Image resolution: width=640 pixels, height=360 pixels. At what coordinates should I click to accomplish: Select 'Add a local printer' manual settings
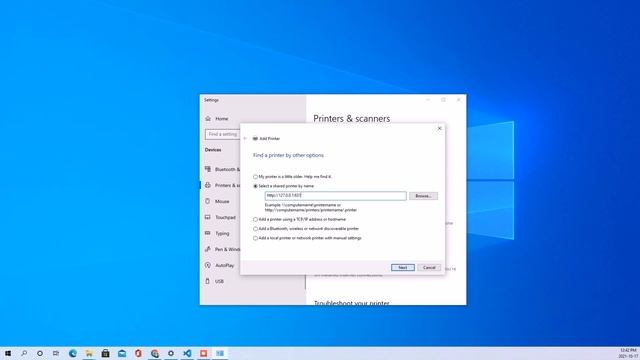pos(255,238)
